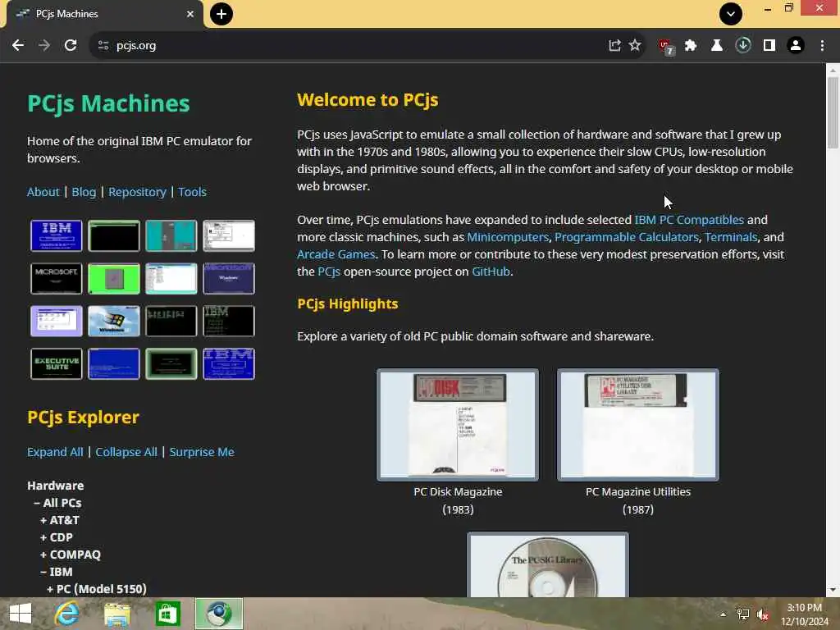840x630 pixels.
Task: Open the Windows Start button
Action: click(x=21, y=614)
